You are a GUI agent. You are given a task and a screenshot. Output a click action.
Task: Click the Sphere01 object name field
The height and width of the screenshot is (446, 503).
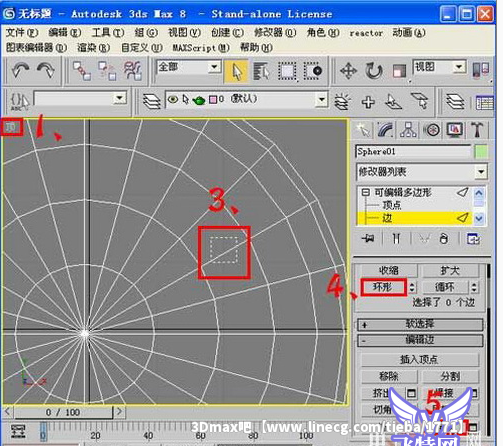[413, 151]
